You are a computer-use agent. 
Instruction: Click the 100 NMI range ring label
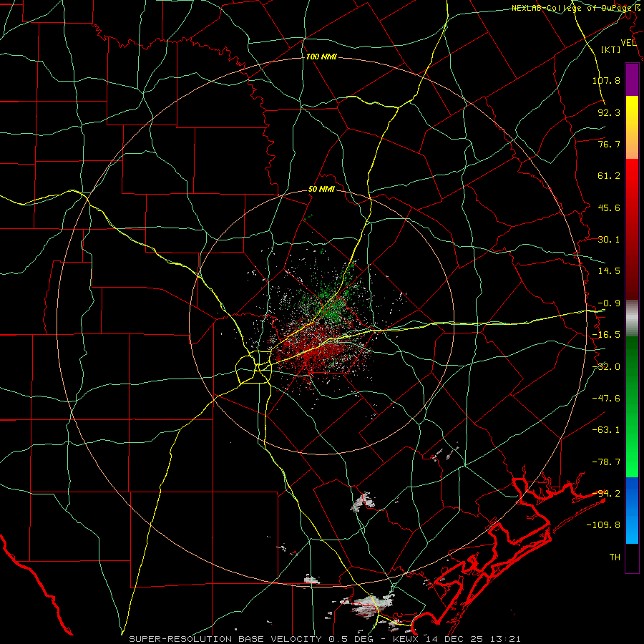(x=321, y=57)
